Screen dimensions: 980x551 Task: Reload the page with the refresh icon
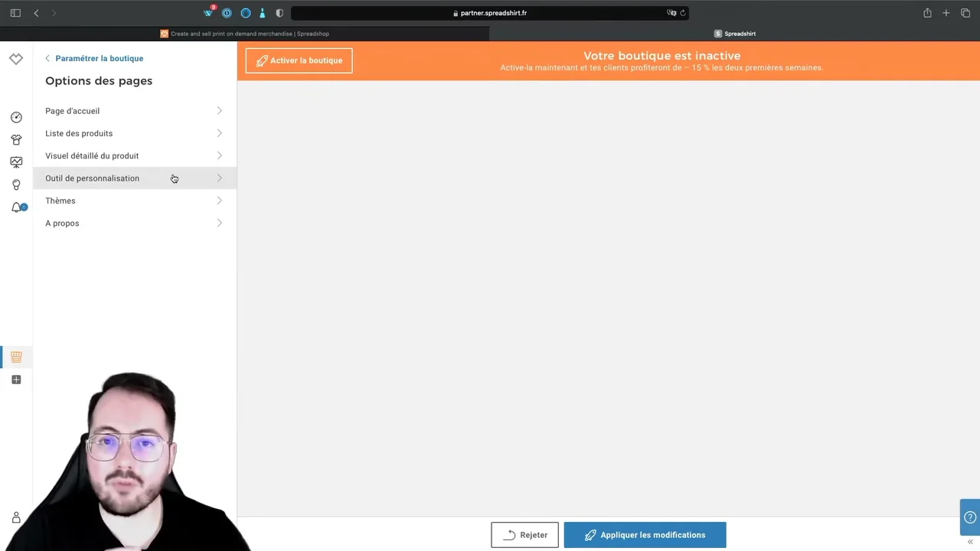pyautogui.click(x=683, y=13)
